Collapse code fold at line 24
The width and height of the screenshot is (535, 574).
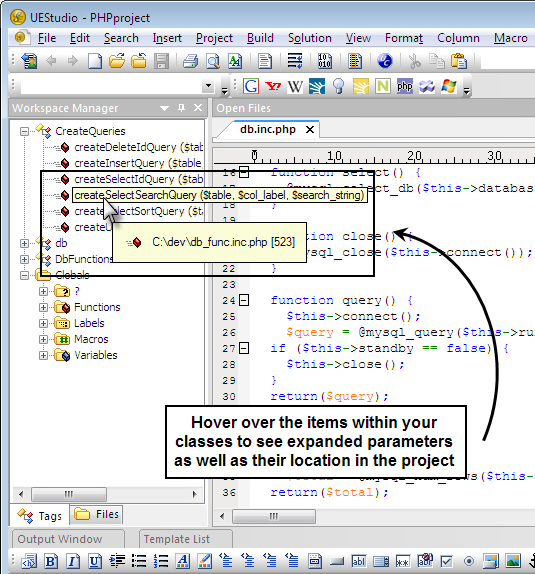tap(244, 300)
